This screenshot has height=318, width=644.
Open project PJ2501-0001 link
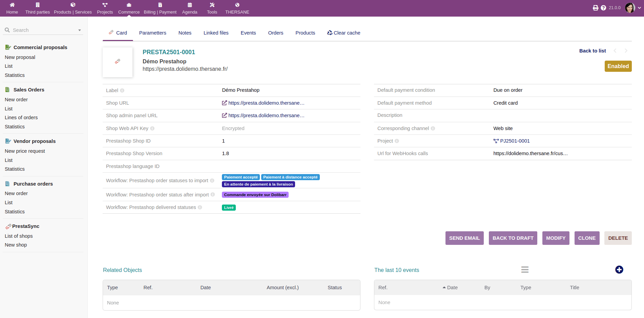tap(515, 141)
